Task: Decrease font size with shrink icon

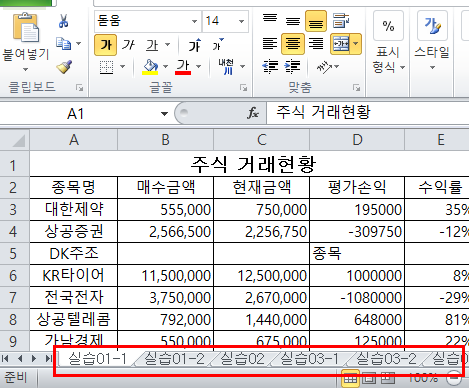Action: pyautogui.click(x=218, y=45)
